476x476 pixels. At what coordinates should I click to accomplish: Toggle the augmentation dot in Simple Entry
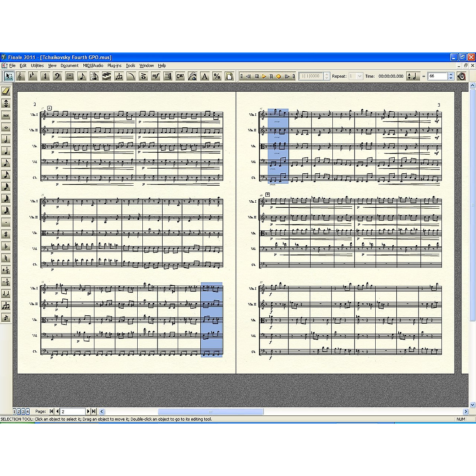[x=6, y=223]
